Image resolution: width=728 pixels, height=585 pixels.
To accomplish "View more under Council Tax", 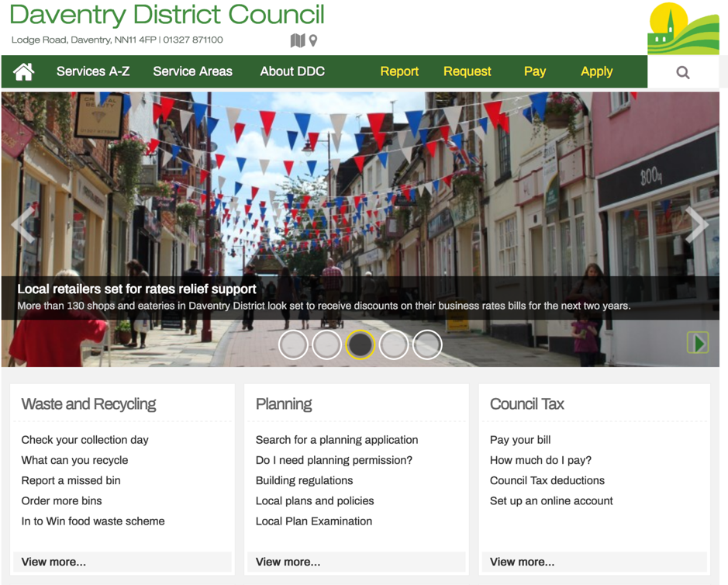I will [x=595, y=562].
